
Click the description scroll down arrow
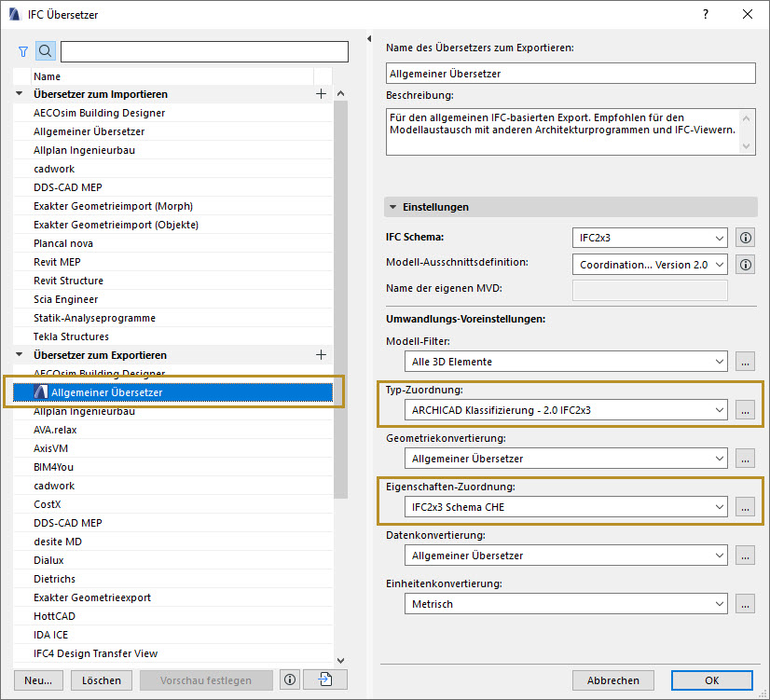point(746,145)
